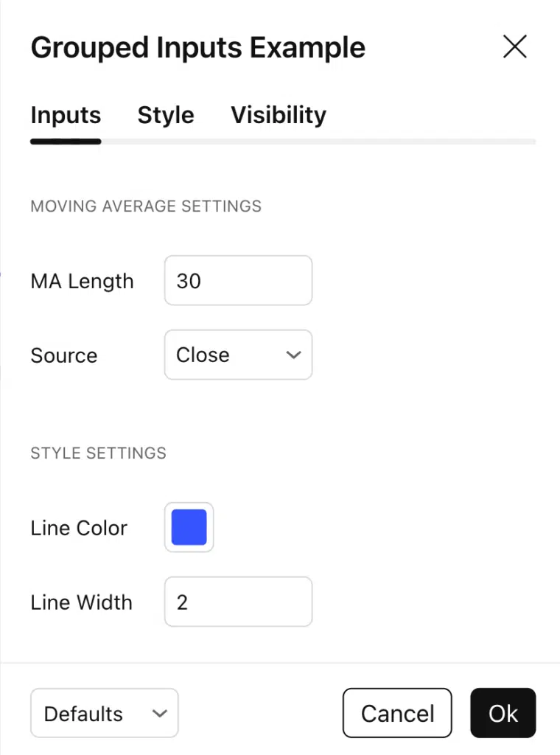Click the chevron arrow in Source dropdown
560x755 pixels.
[x=293, y=355]
